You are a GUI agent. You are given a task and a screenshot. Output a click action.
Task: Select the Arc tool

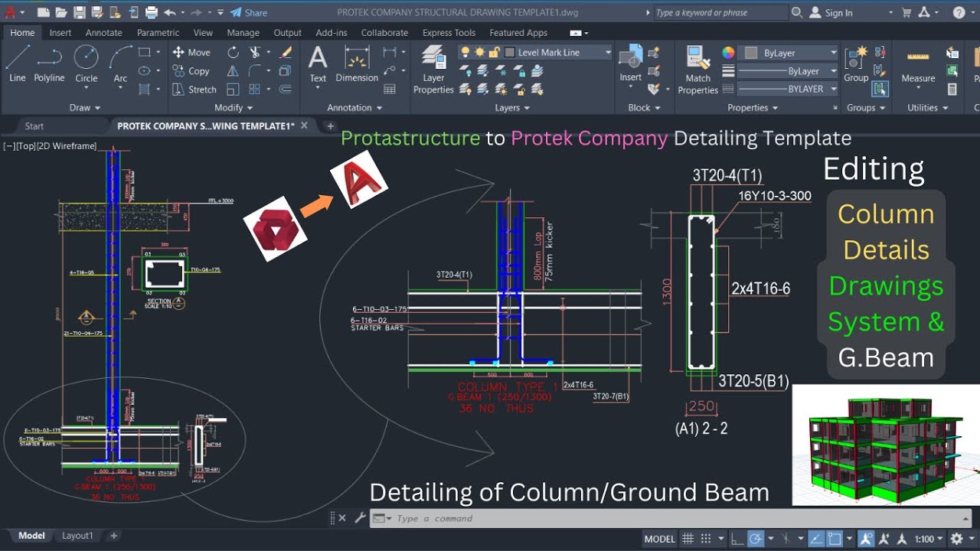click(120, 64)
